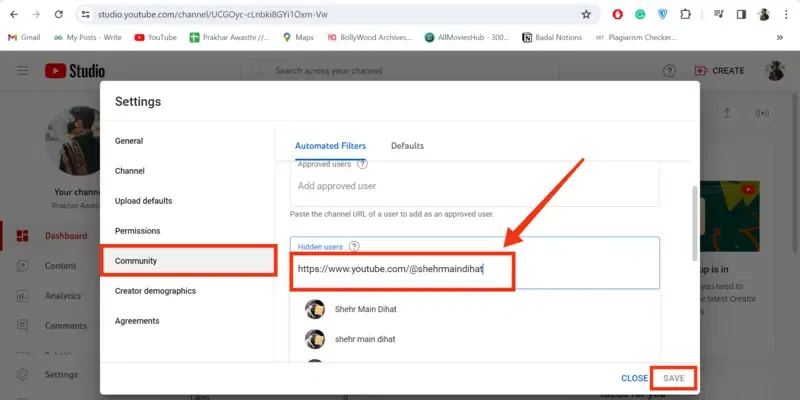The width and height of the screenshot is (800, 400).
Task: Open the Grammarly extension icon
Action: [640, 14]
